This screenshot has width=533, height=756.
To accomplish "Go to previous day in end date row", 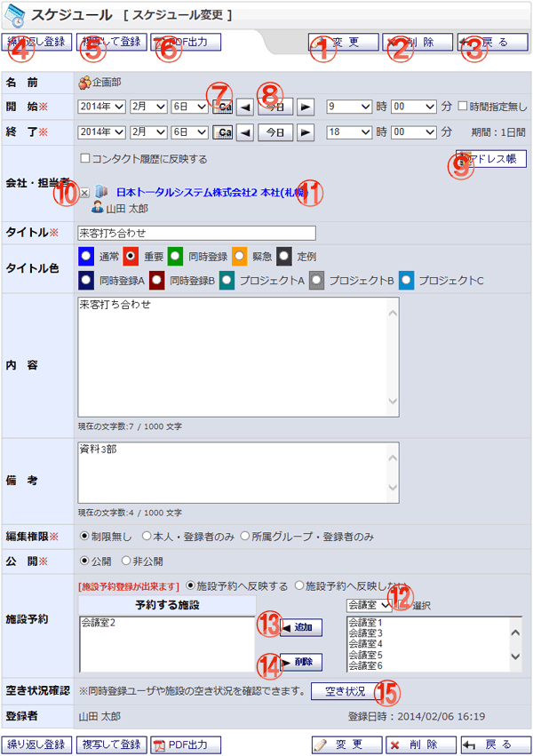I will (x=245, y=132).
